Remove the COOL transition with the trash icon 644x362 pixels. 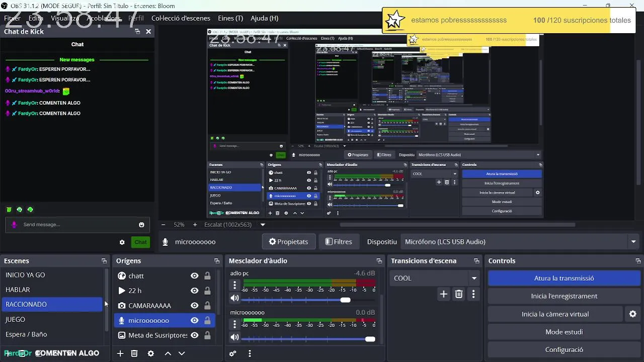[x=459, y=294]
